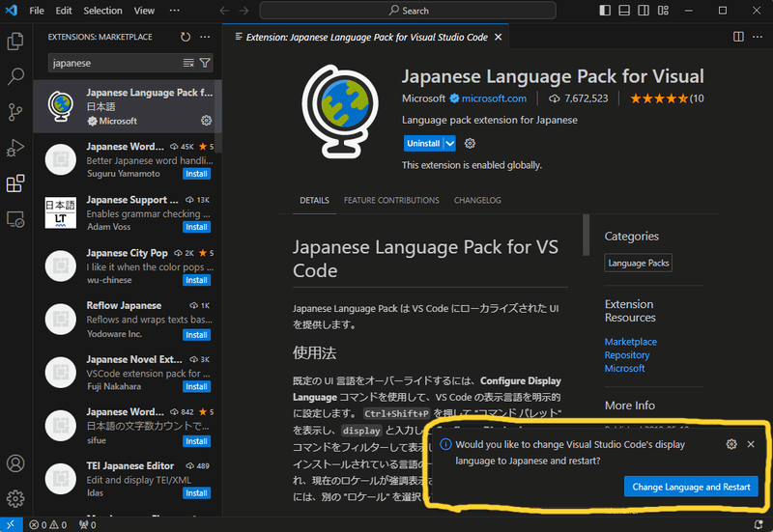Install Japanese Word Handling by Suguru Yamamoto
Screen dimensions: 773x532
(197, 174)
